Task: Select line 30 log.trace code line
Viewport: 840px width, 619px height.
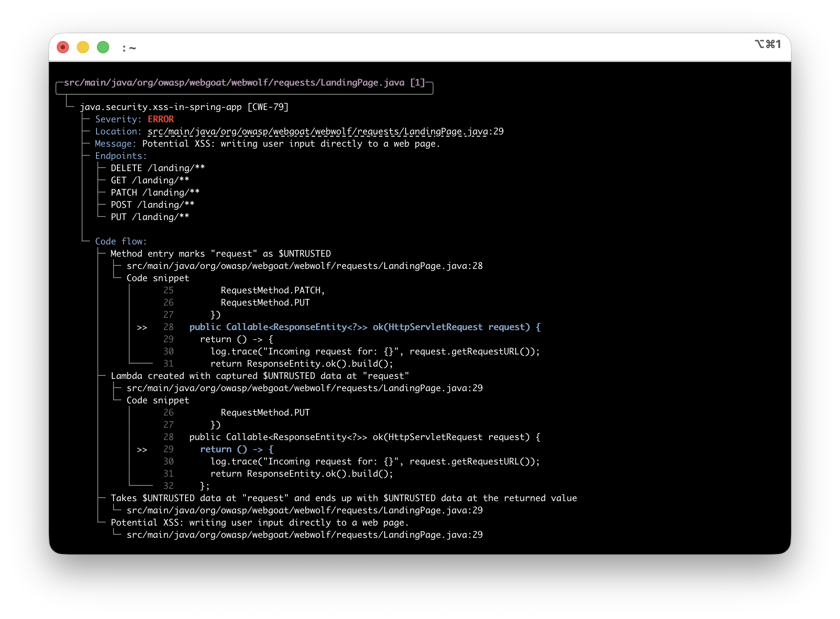Action: 375,461
